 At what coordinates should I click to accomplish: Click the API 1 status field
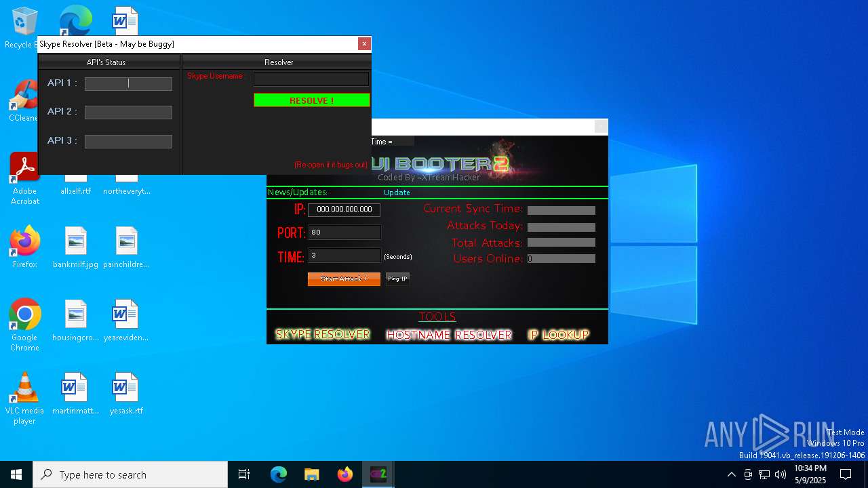tap(128, 84)
